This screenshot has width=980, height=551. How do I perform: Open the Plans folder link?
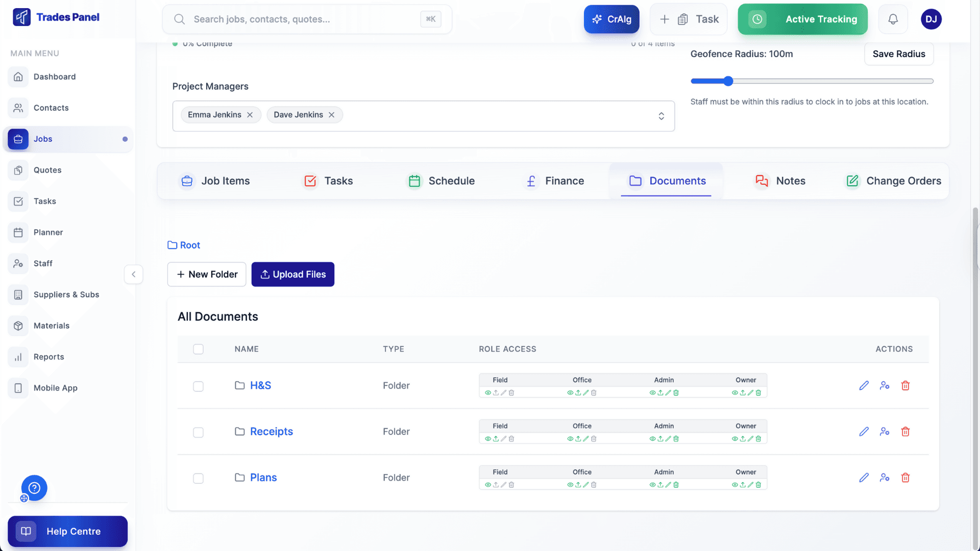point(263,477)
